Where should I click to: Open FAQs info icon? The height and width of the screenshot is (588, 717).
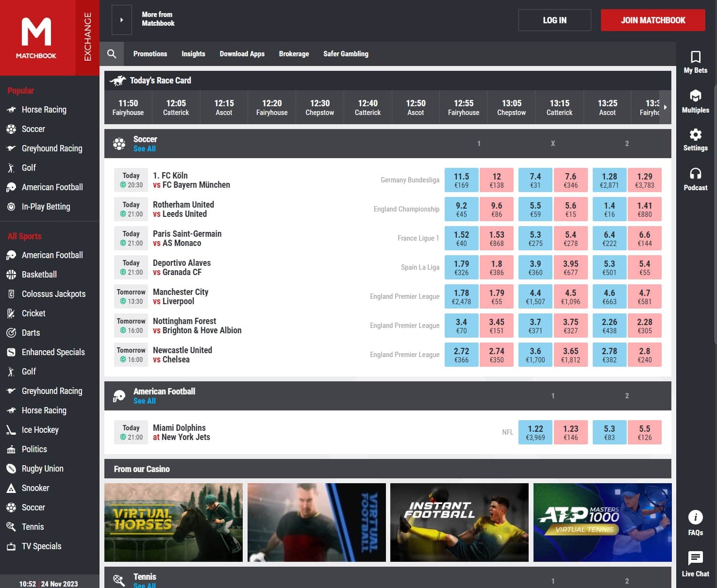tap(695, 518)
